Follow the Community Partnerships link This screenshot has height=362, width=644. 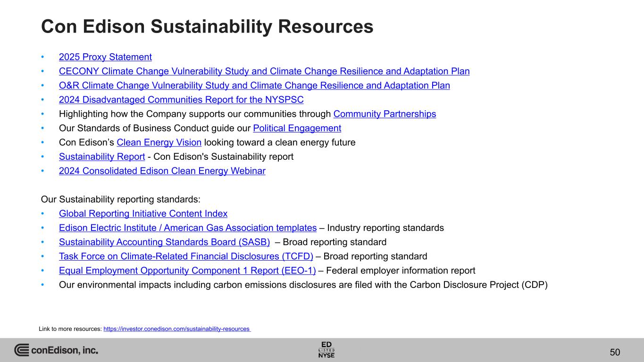point(385,114)
